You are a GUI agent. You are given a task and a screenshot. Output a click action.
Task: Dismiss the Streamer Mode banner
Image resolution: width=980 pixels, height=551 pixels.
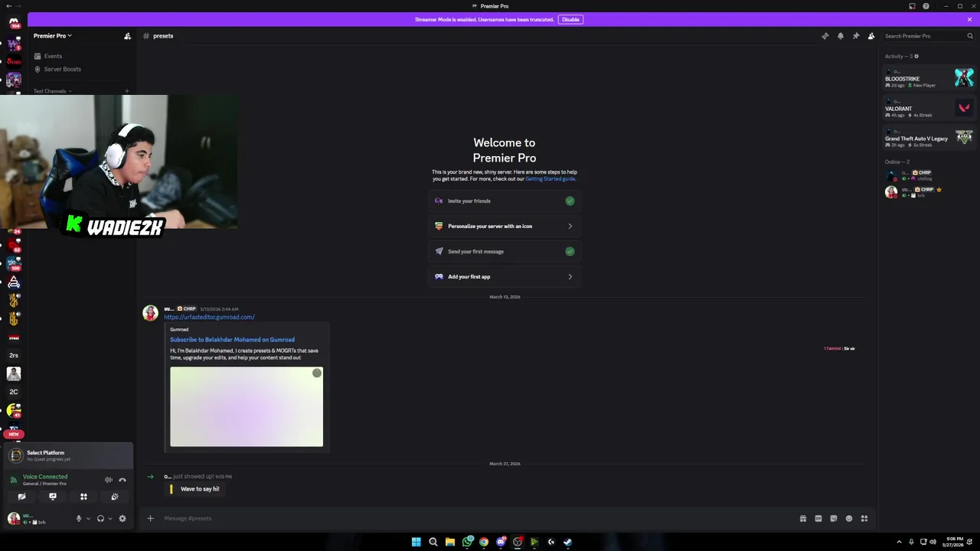[969, 19]
